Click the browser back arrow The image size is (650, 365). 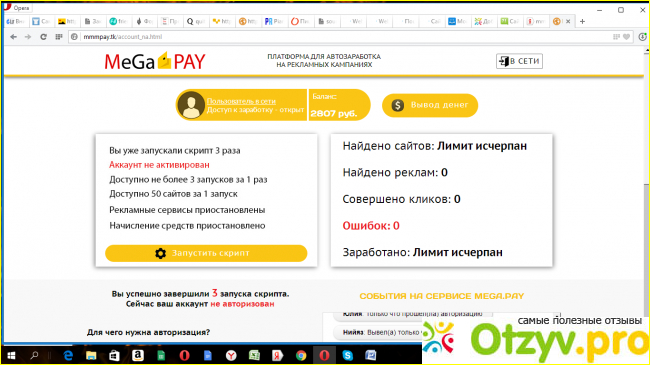(x=13, y=37)
